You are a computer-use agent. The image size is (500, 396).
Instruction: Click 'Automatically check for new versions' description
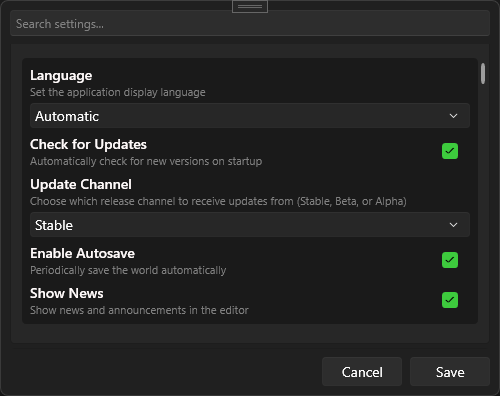pos(146,161)
